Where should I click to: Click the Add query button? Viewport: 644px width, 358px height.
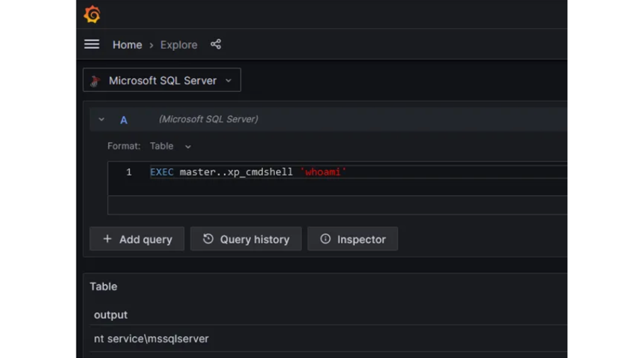click(136, 239)
